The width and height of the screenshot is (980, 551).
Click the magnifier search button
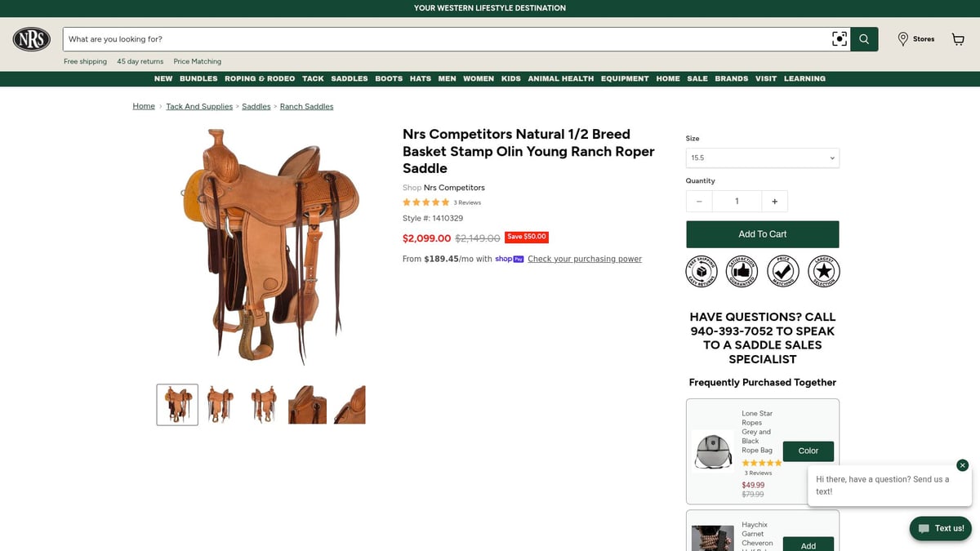(864, 39)
